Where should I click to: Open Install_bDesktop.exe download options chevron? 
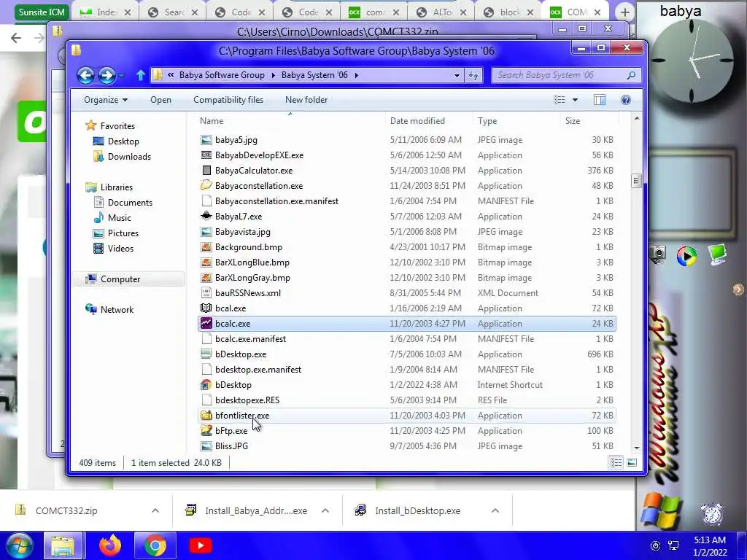[495, 510]
